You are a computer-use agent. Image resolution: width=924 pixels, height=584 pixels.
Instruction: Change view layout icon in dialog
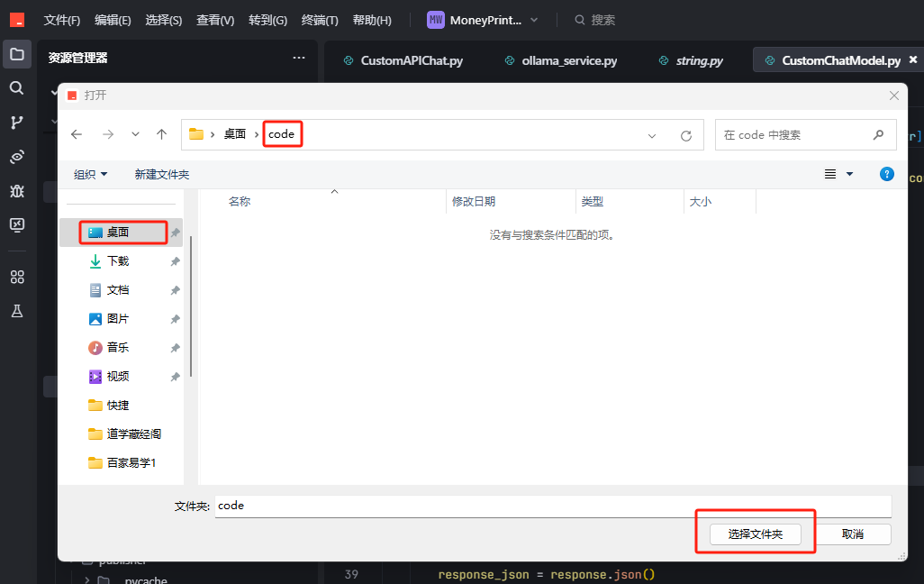(x=830, y=174)
